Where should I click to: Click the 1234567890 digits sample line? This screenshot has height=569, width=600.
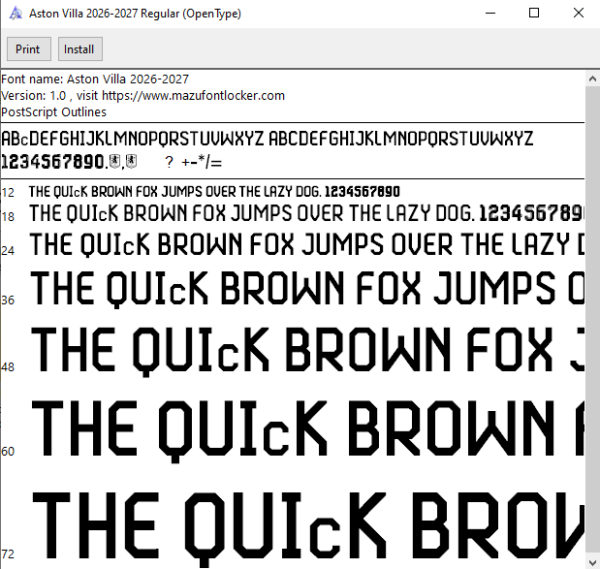(x=52, y=162)
